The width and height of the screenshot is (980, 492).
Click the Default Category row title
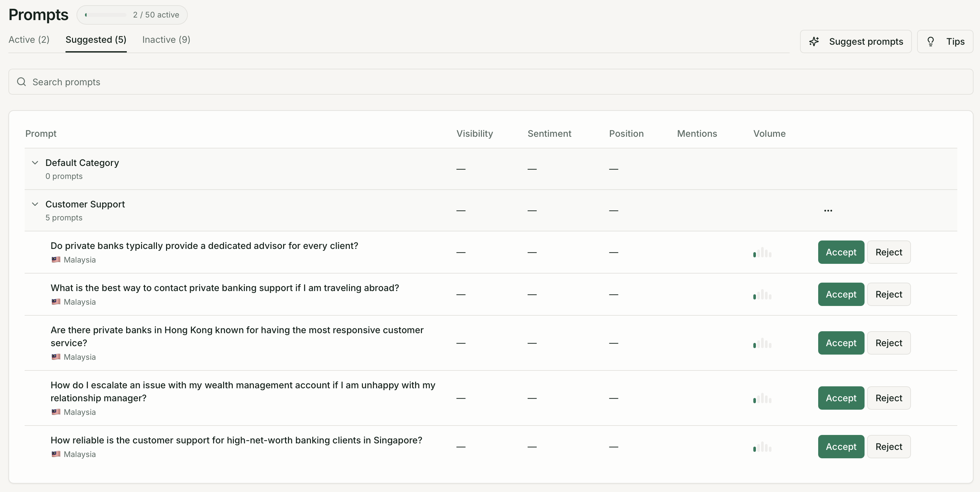pyautogui.click(x=82, y=163)
